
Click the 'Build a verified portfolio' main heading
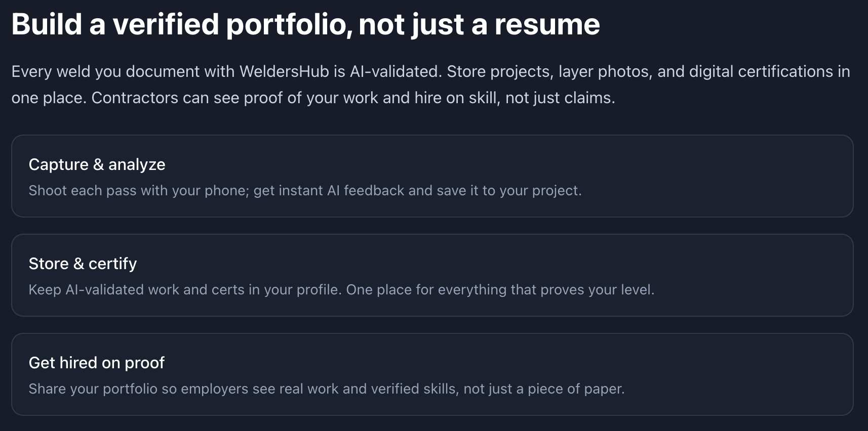click(x=305, y=24)
